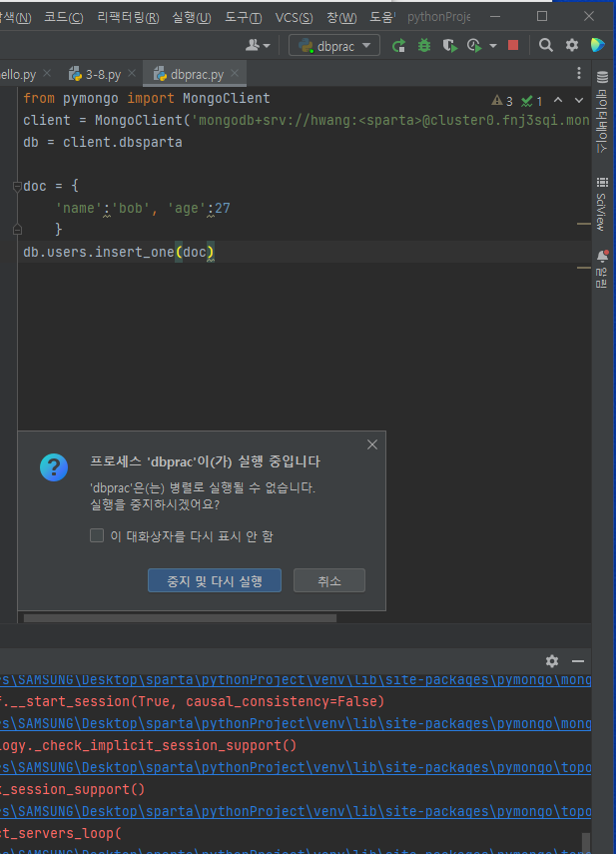Hide the Run panel with minus icon

[578, 661]
